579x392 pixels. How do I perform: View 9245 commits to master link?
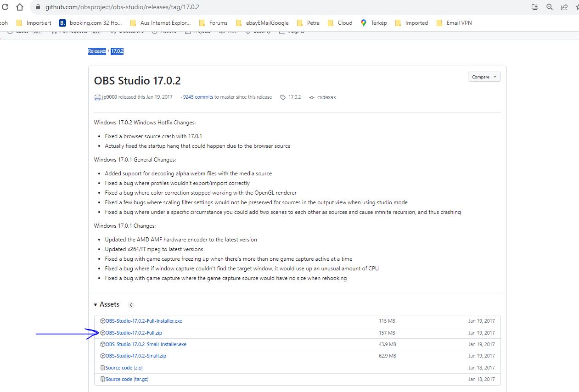point(198,97)
